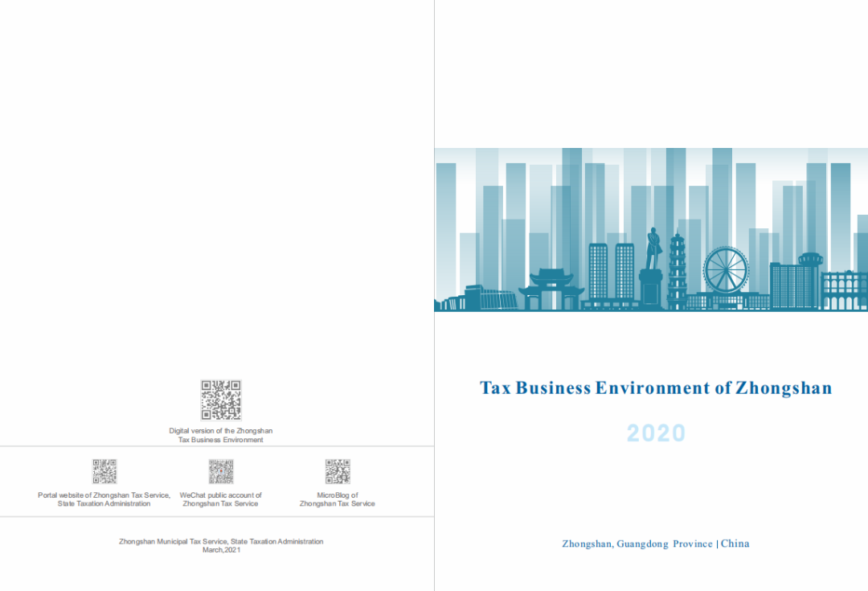Image resolution: width=868 pixels, height=591 pixels.
Task: Click the 'March, 2021' date text
Action: (x=222, y=550)
